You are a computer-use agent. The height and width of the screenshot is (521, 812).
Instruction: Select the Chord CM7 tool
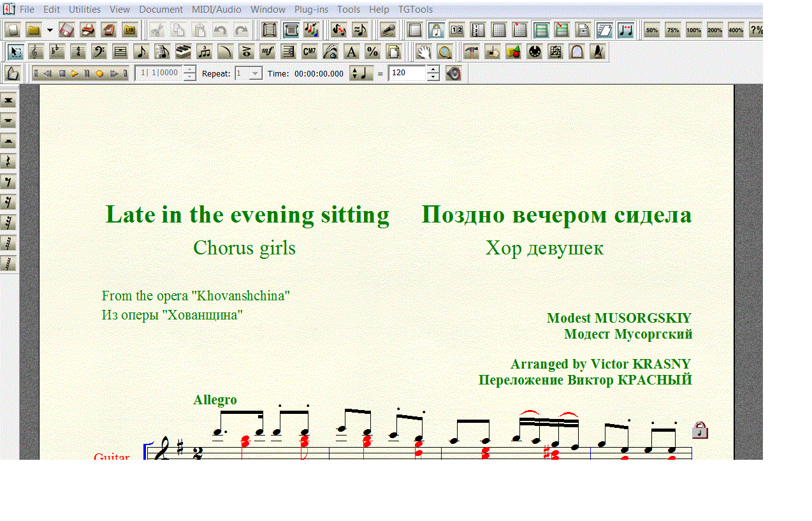pyautogui.click(x=309, y=52)
